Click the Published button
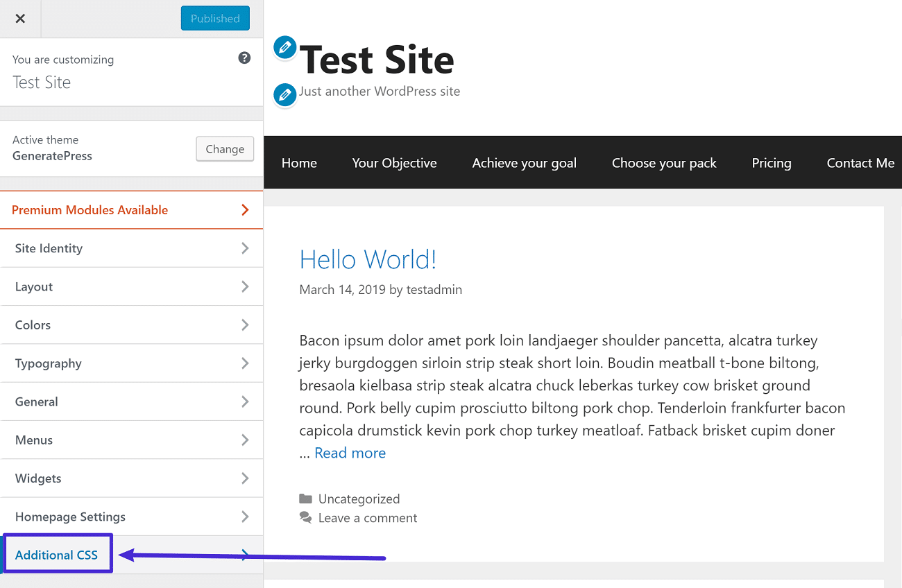 tap(215, 18)
